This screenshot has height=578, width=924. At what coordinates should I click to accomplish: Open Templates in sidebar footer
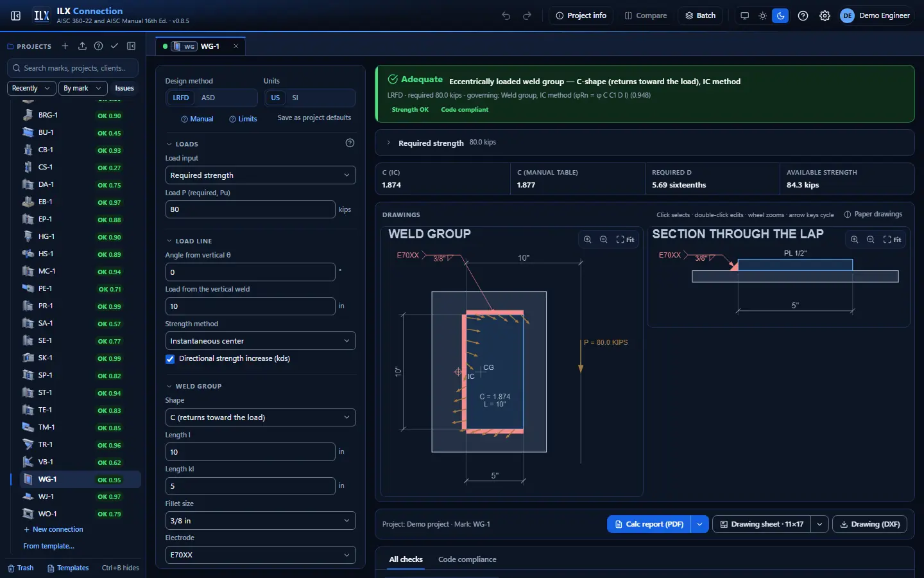(x=68, y=568)
